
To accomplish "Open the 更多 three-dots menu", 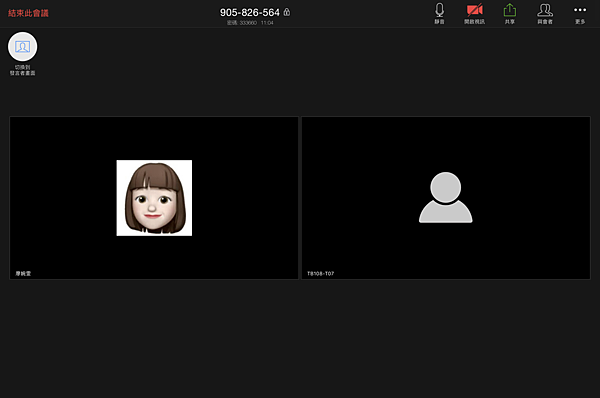I will click(580, 13).
